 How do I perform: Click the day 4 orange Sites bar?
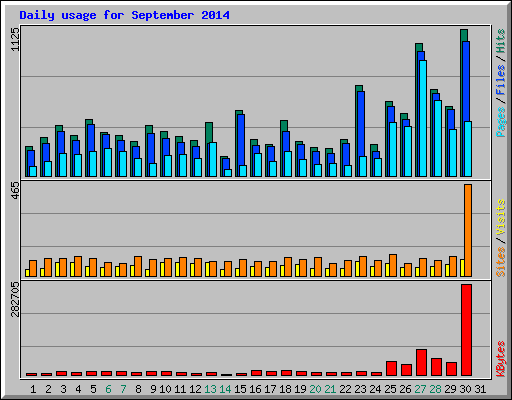[78, 266]
